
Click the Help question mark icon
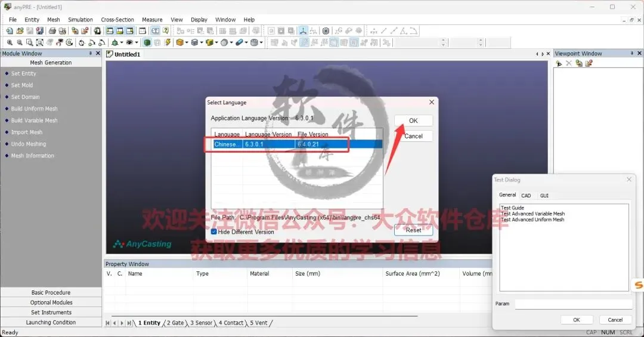click(x=166, y=31)
